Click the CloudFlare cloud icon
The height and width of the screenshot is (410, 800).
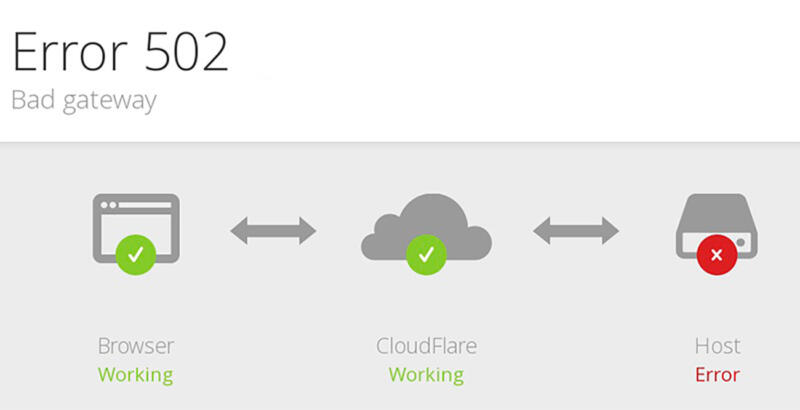pos(427,227)
